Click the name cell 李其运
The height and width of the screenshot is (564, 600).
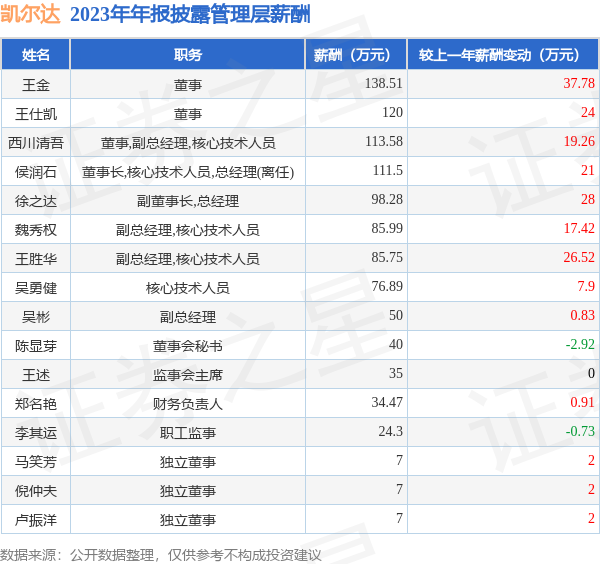[36, 433]
